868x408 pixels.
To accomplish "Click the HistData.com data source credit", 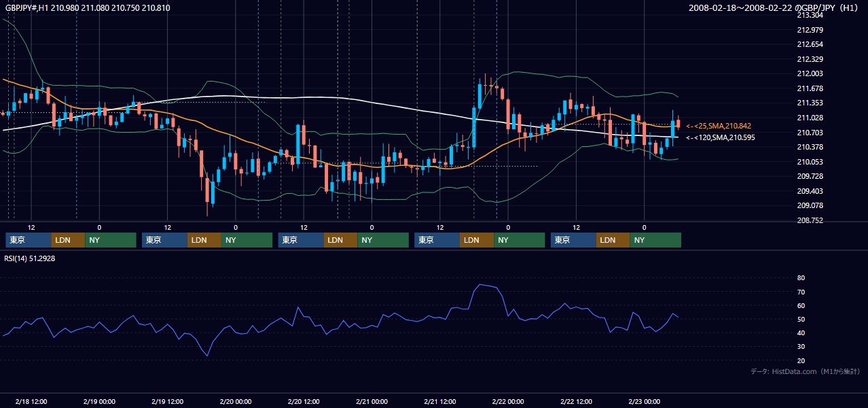I will 806,371.
